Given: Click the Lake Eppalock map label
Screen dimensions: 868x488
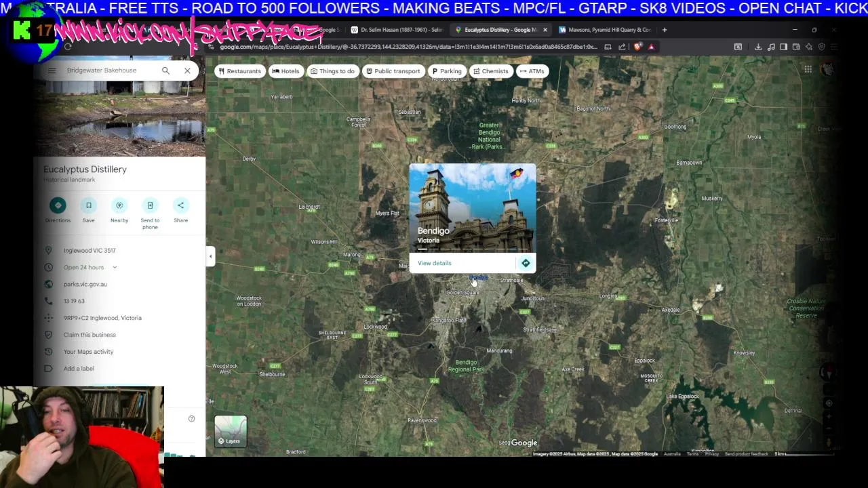Looking at the screenshot, I should click(x=683, y=396).
